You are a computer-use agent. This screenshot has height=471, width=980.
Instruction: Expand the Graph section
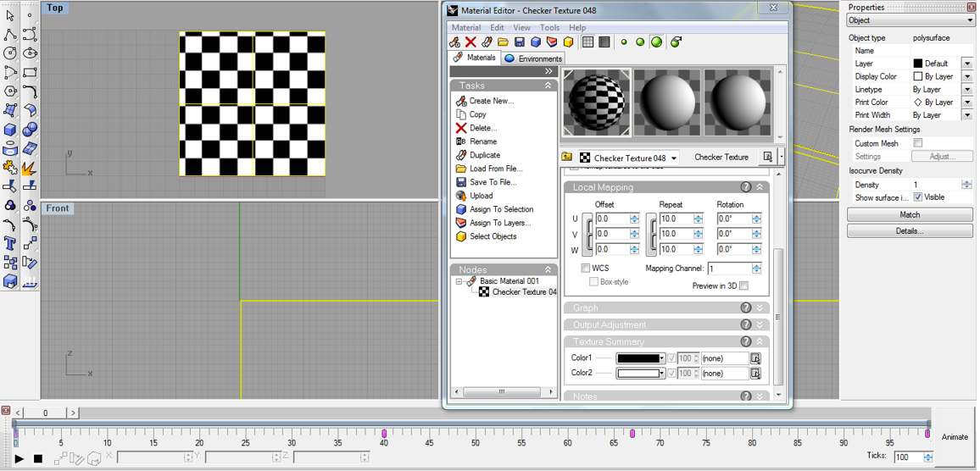click(x=760, y=308)
